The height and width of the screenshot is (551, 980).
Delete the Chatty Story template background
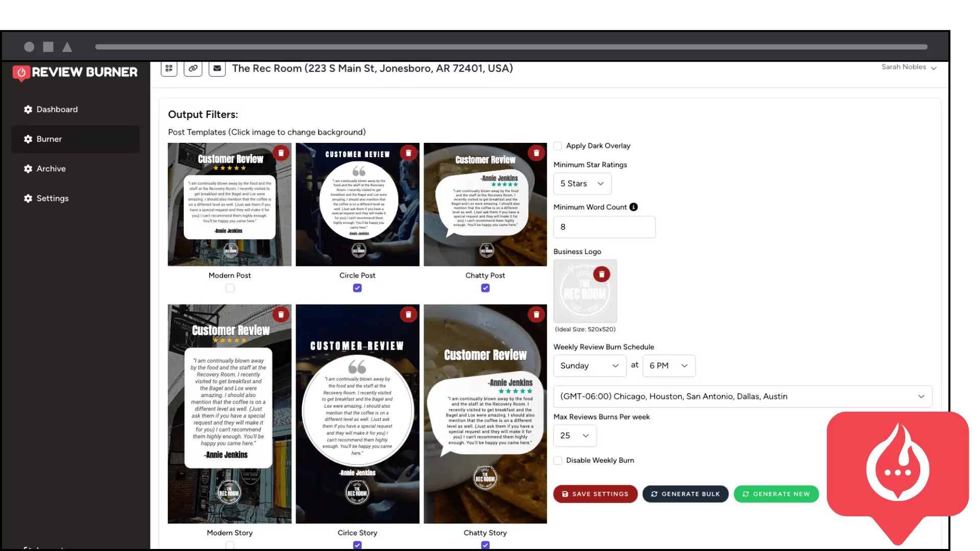pos(536,315)
